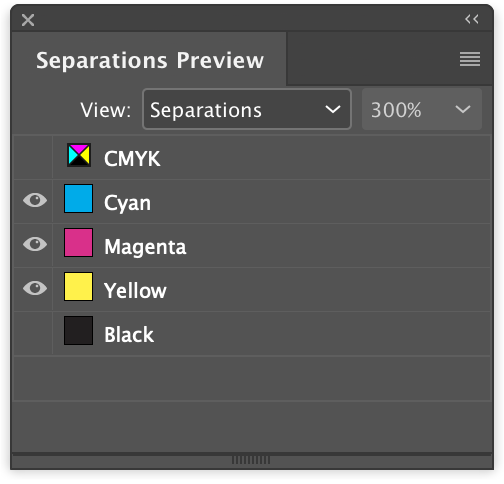This screenshot has height=484, width=504.
Task: Select the Black row label
Action: point(129,334)
